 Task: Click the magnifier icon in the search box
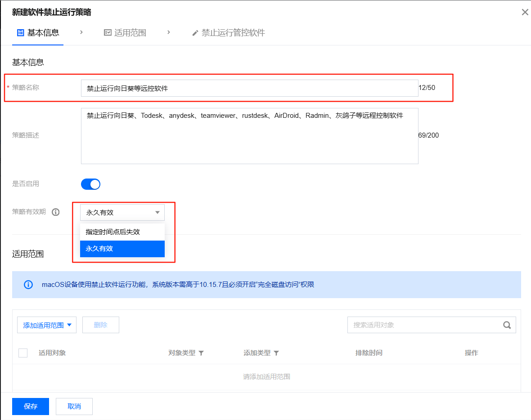point(507,325)
